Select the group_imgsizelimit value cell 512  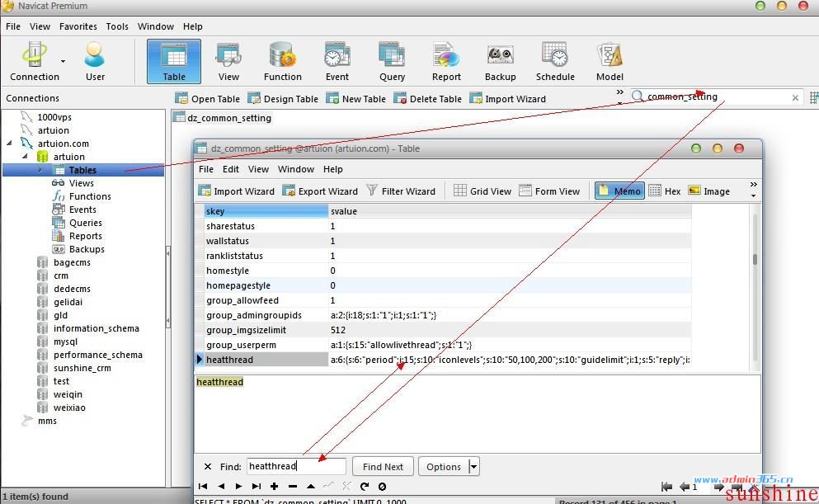click(x=510, y=330)
